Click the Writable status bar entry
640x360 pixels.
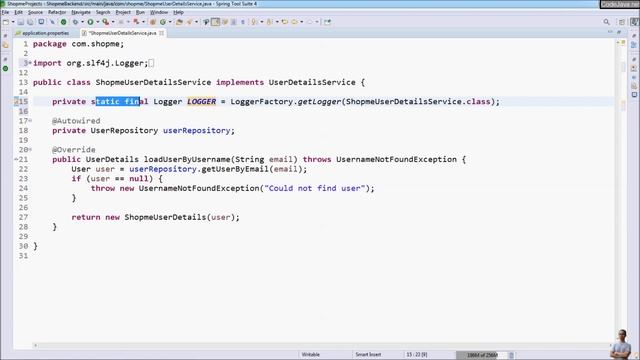311,355
